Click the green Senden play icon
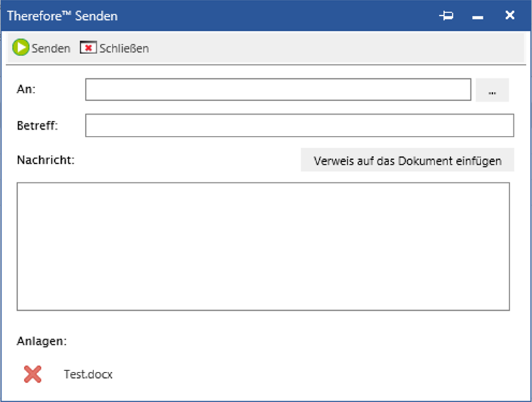 click(21, 48)
